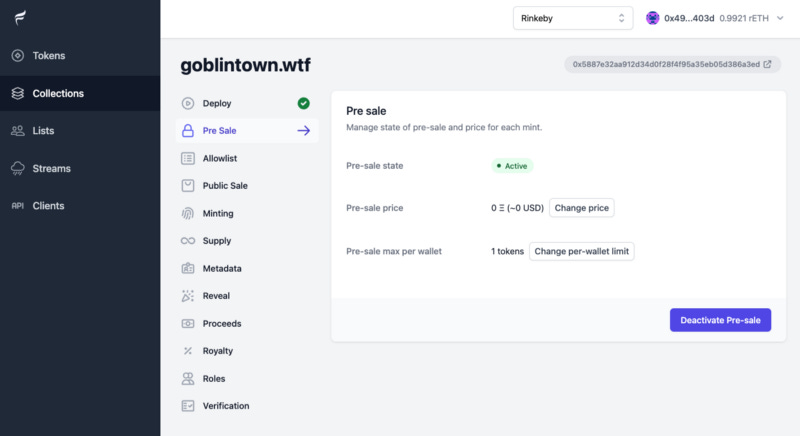
Task: Click the API icon next to Clients
Action: coord(18,206)
